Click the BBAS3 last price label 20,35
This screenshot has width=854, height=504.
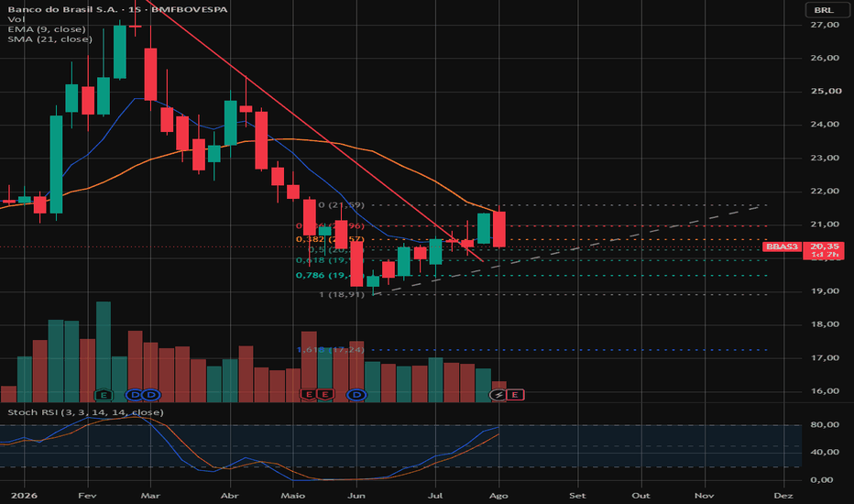804,250
